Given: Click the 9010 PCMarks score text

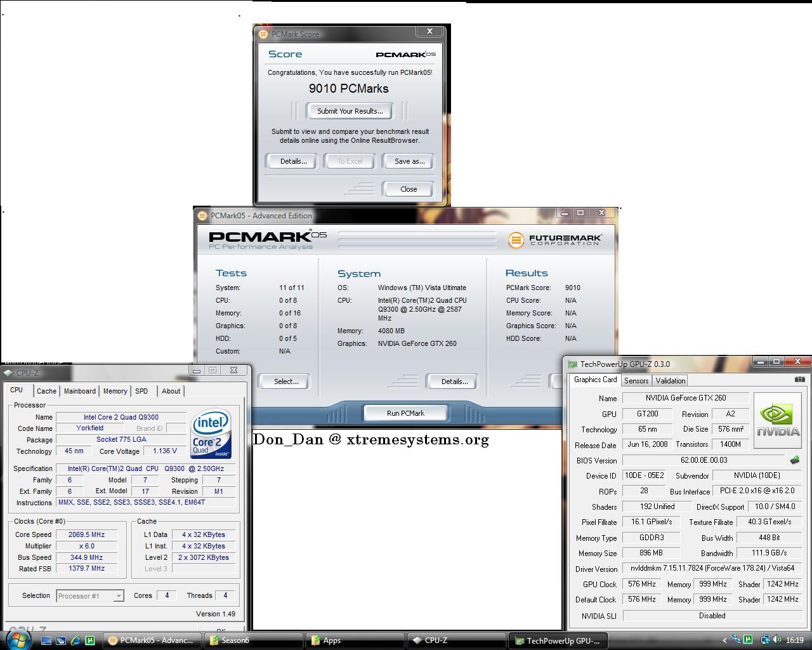Looking at the screenshot, I should [x=349, y=89].
